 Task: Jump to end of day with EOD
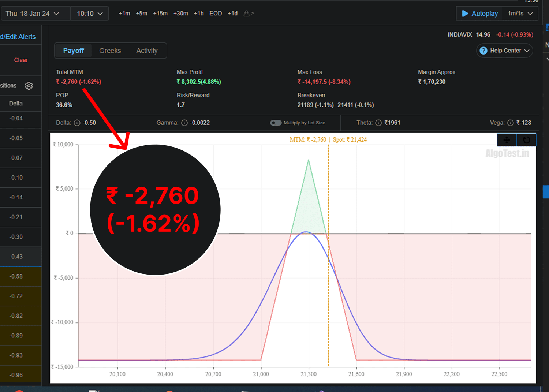click(x=216, y=14)
